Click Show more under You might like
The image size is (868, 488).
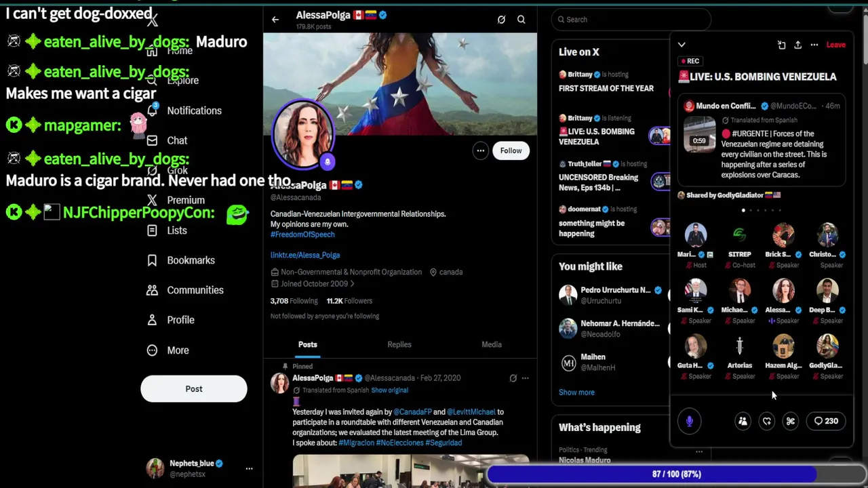576,392
